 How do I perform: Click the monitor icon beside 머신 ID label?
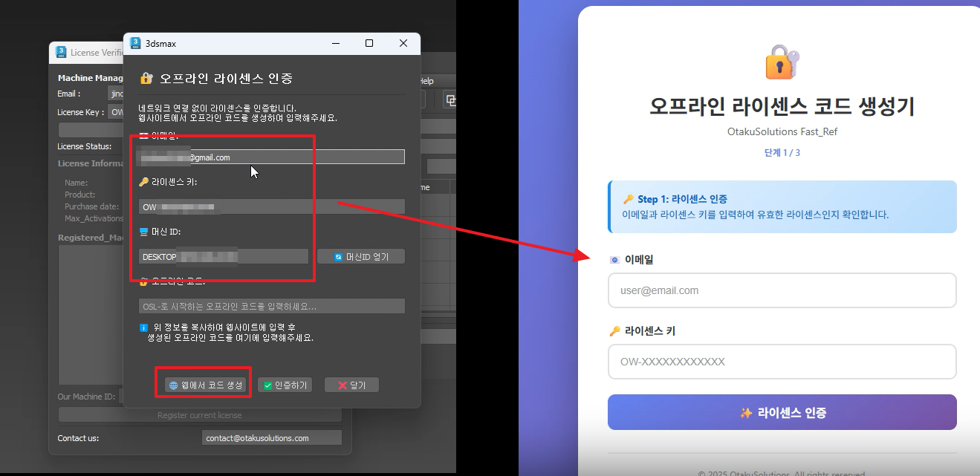coord(144,232)
